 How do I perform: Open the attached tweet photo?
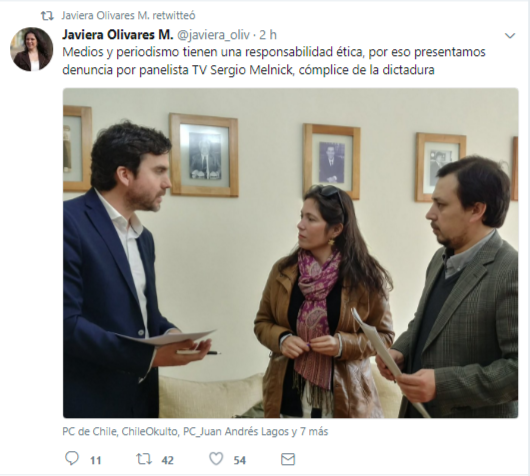tap(290, 253)
